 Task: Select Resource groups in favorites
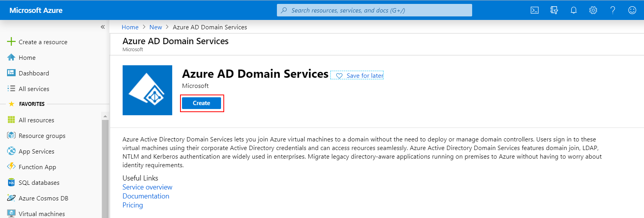pyautogui.click(x=42, y=136)
